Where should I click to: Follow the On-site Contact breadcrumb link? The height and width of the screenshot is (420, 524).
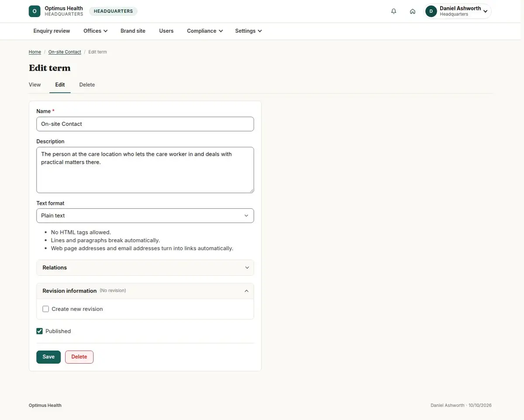tap(65, 52)
